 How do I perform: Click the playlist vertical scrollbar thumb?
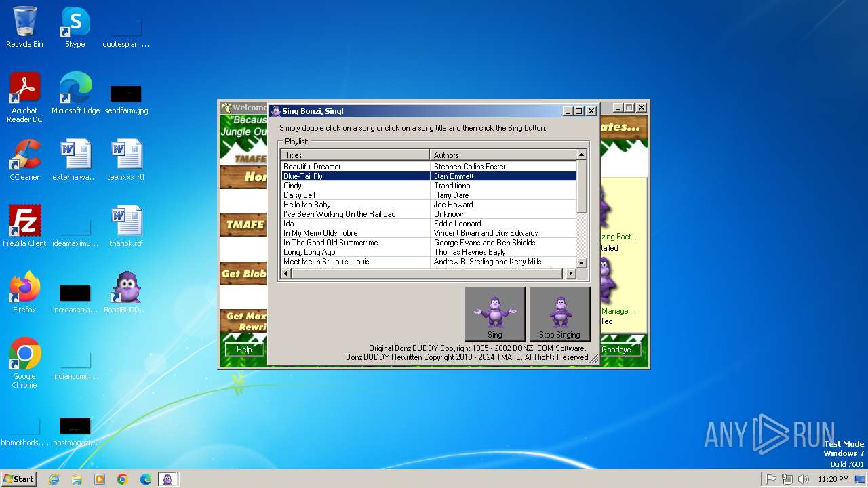tap(582, 187)
